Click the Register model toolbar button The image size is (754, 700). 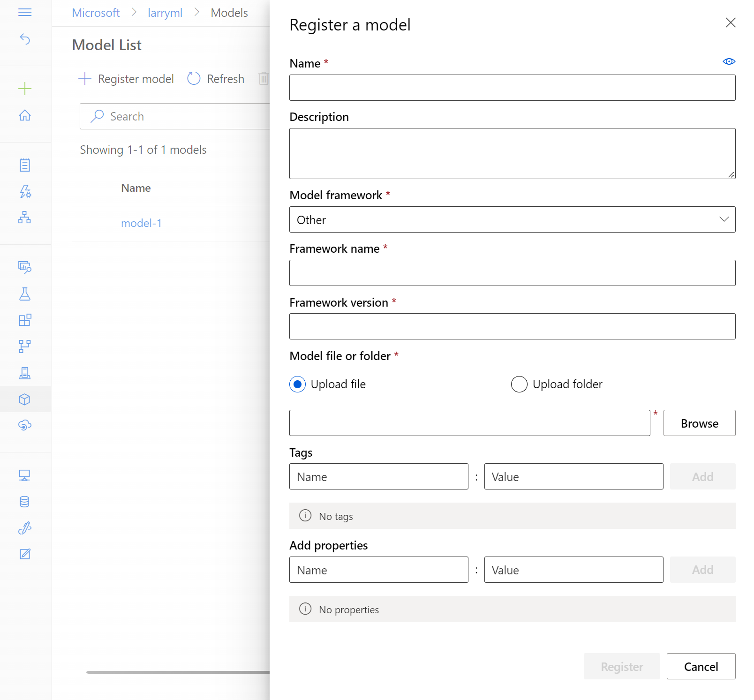pos(126,79)
